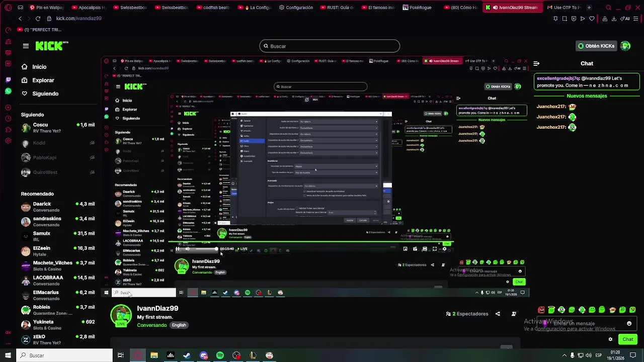644x362 pixels.
Task: Open the profile avatar menu on Kick
Action: coord(625,46)
